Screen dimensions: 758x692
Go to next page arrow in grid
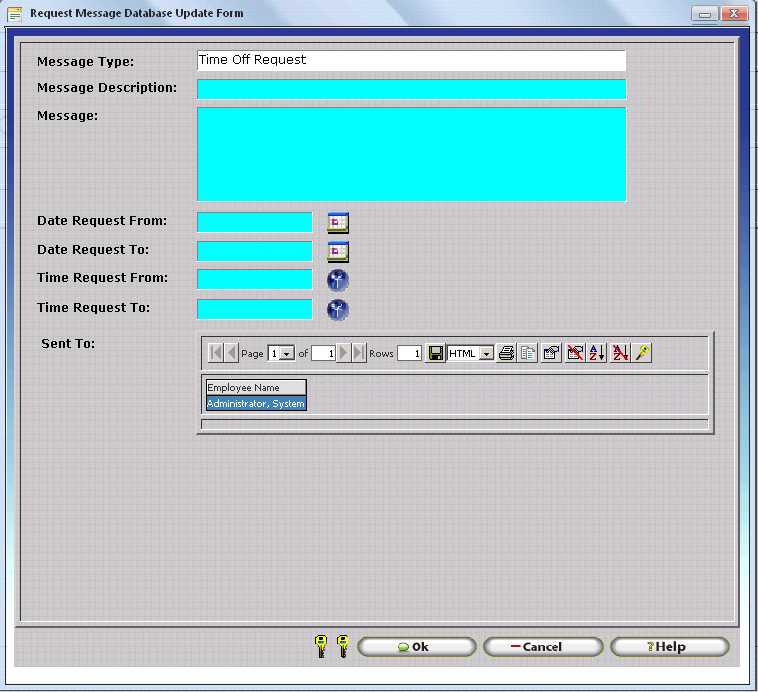[x=344, y=353]
